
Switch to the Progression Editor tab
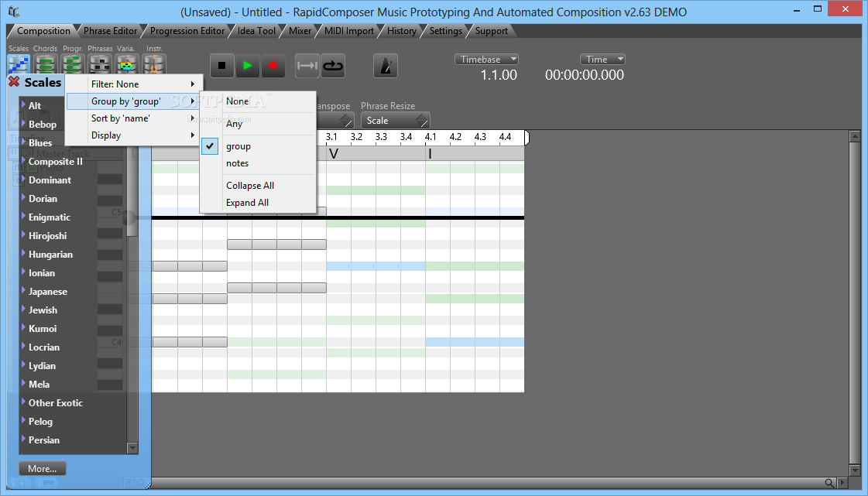pos(187,31)
